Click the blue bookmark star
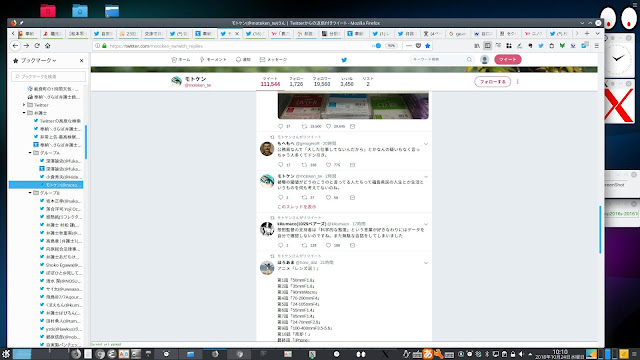 427,46
